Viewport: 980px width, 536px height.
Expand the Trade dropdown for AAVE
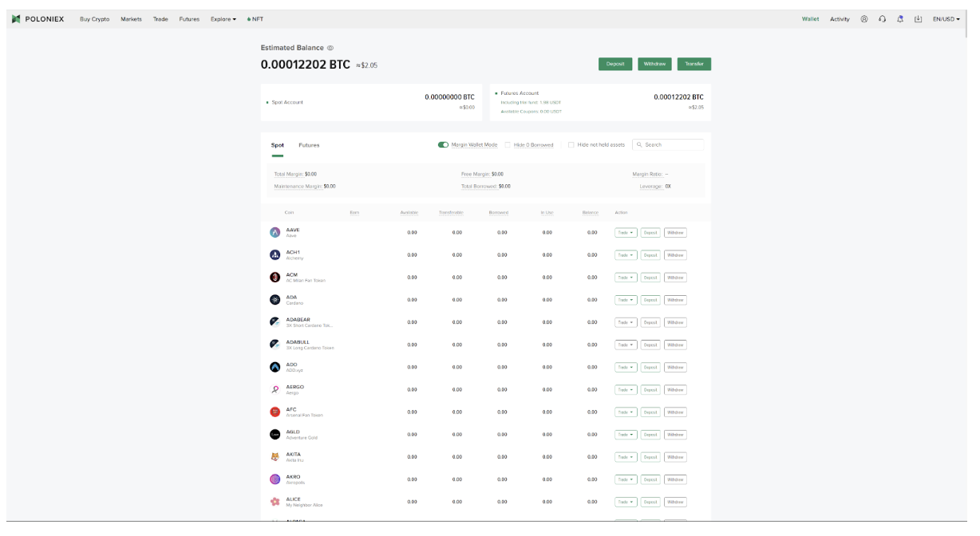(x=626, y=233)
